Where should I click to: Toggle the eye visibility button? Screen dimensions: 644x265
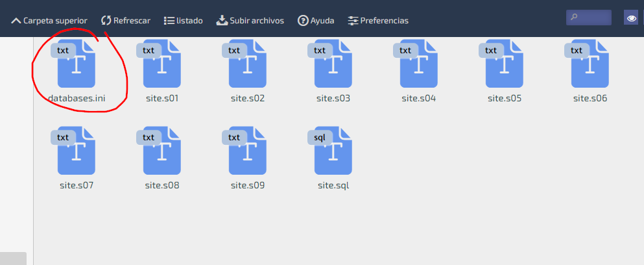click(631, 18)
